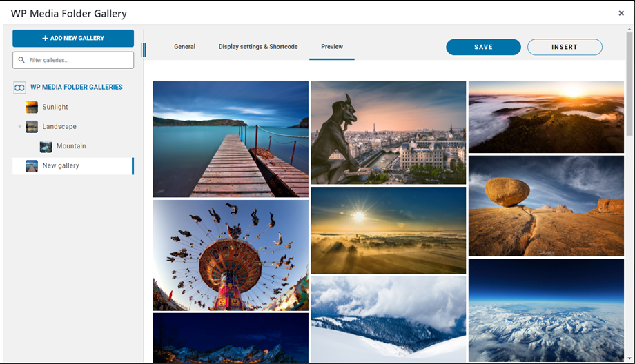The image size is (635, 364).
Task: Click the magnifier icon in filter box
Action: pyautogui.click(x=21, y=60)
